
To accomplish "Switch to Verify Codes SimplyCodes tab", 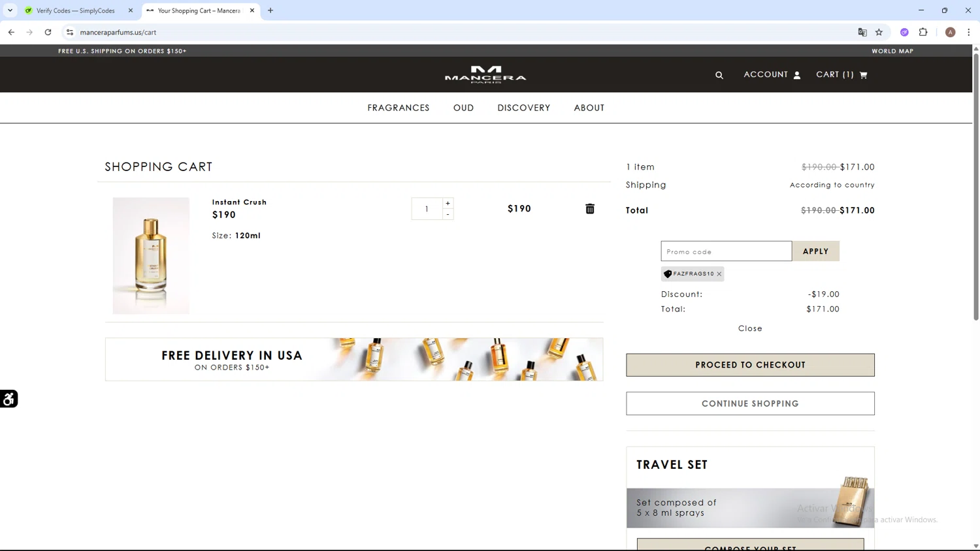I will 75,10.
